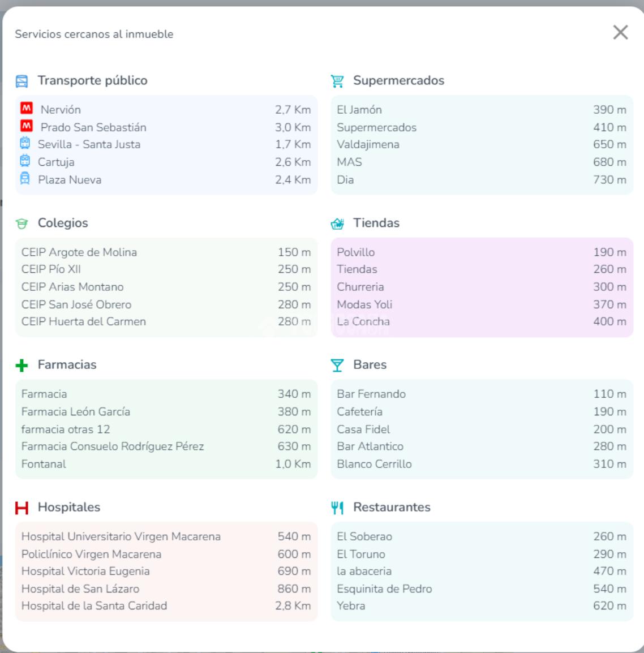Click the fork and knife Restaurantes icon
644x653 pixels.
tap(337, 508)
